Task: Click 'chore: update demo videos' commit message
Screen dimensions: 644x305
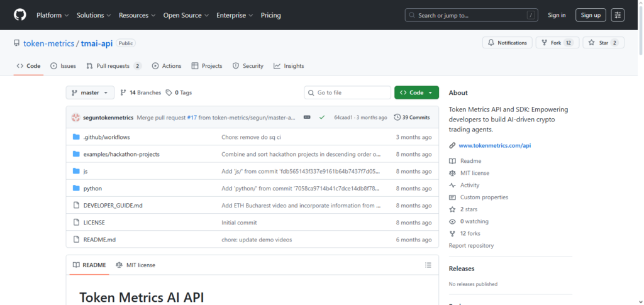Action: pyautogui.click(x=257, y=240)
